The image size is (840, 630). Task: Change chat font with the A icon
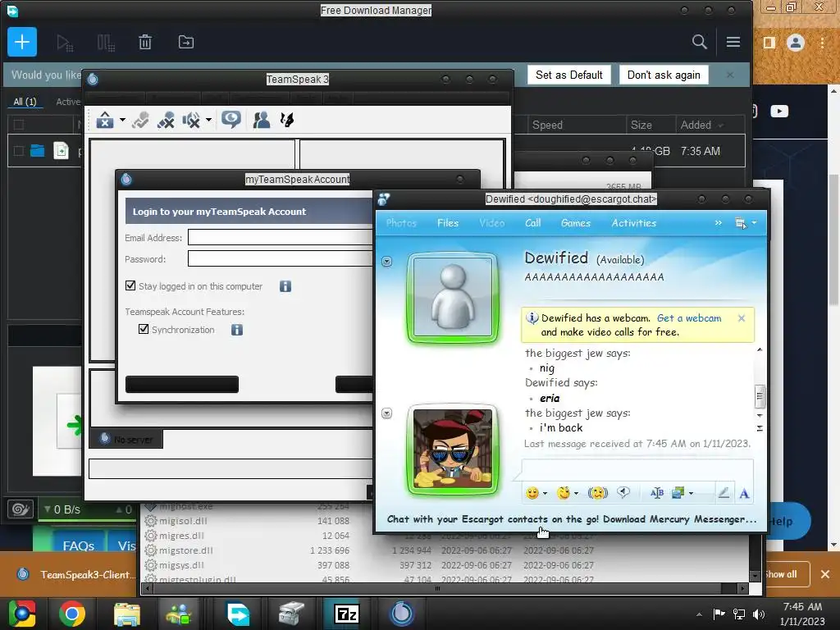click(744, 493)
